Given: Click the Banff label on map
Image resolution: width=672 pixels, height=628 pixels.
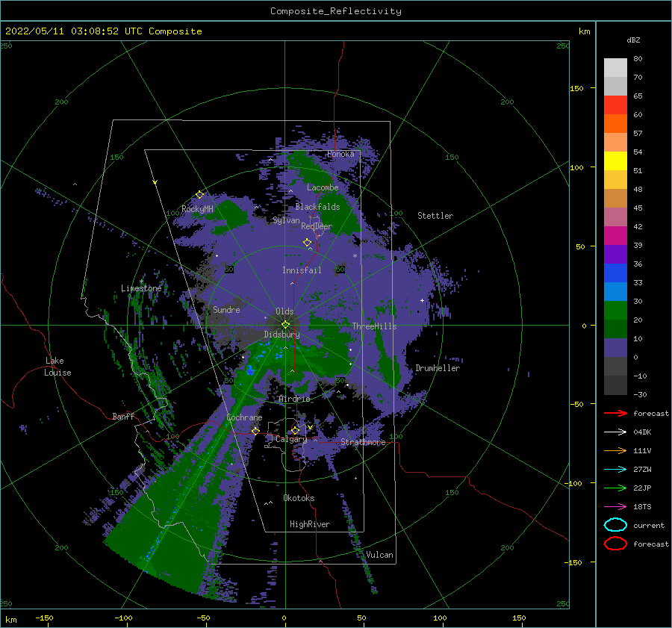Looking at the screenshot, I should tap(123, 416).
